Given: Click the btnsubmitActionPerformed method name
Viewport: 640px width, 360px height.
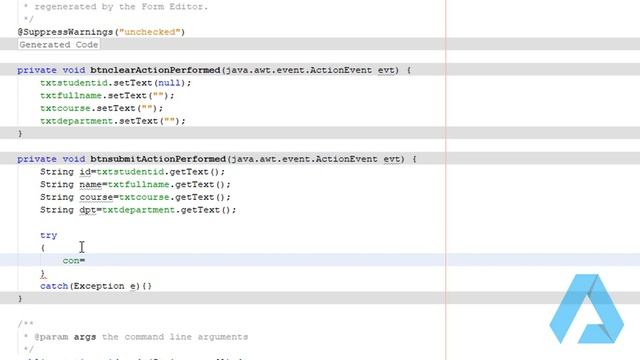Looking at the screenshot, I should coord(158,159).
